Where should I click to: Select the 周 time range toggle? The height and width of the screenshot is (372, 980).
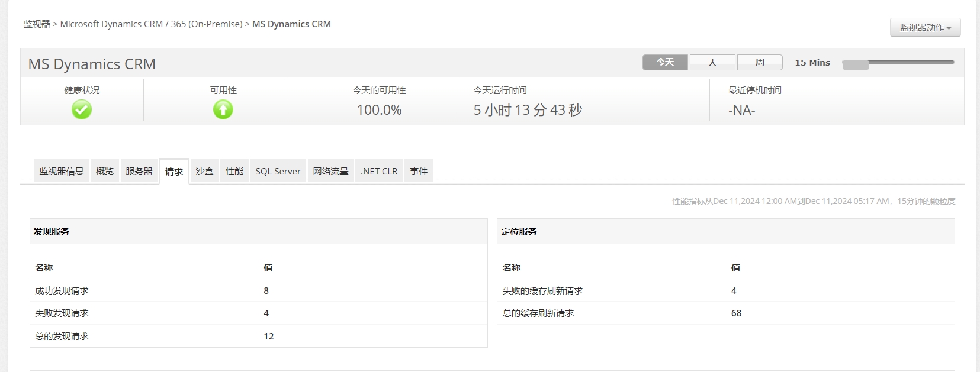(760, 62)
